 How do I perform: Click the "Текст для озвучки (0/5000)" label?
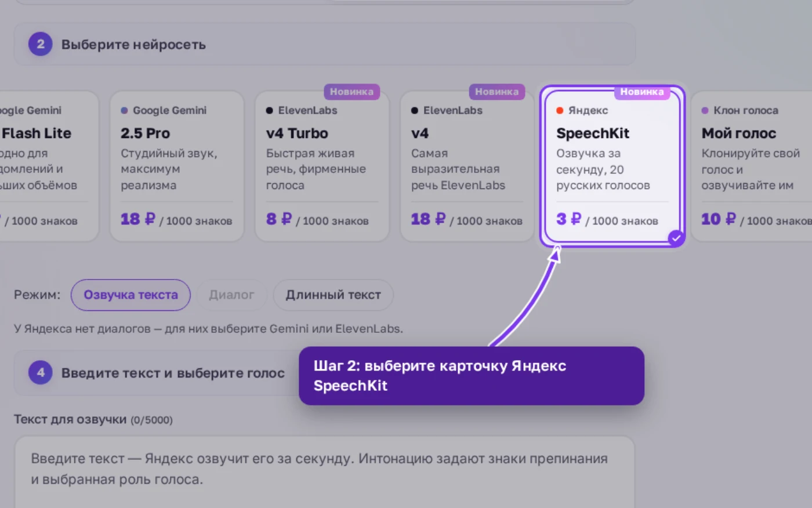point(93,419)
